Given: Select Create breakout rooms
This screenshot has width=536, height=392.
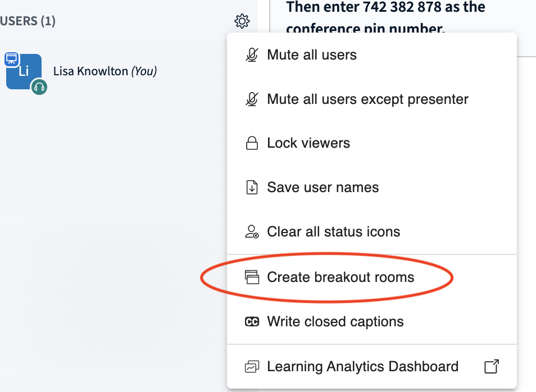Looking at the screenshot, I should tap(340, 277).
